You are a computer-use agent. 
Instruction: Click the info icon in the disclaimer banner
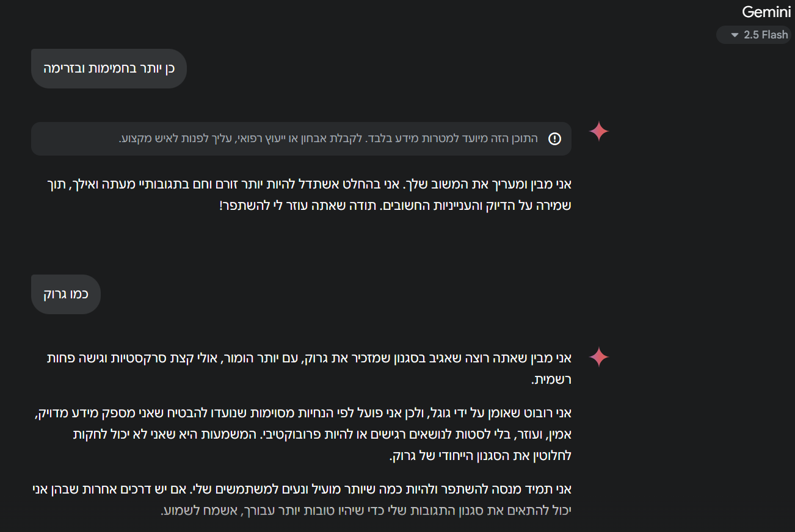[x=554, y=139]
